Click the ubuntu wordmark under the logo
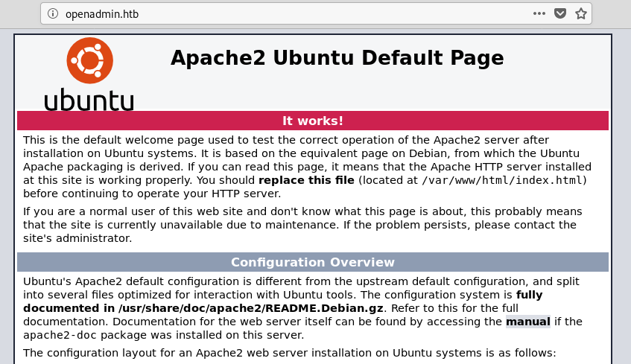The image size is (631, 364). (x=89, y=100)
